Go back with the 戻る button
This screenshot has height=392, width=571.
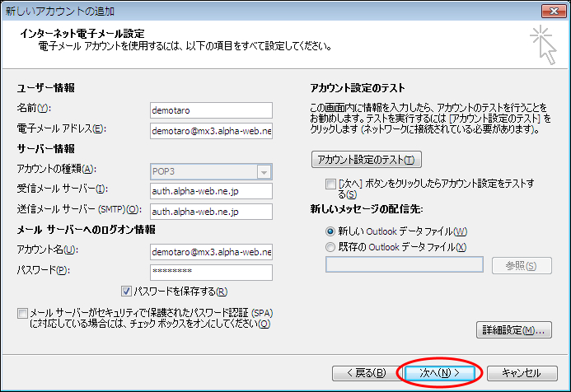367,373
